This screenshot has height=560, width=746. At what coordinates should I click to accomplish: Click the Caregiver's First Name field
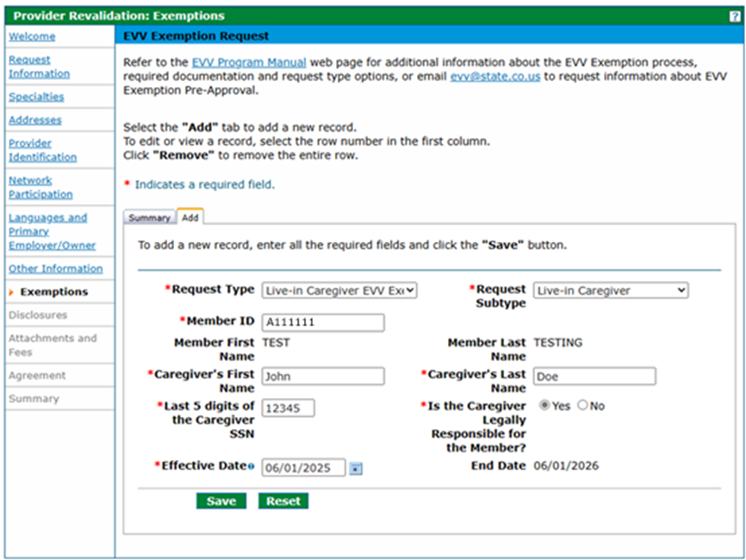coord(323,376)
